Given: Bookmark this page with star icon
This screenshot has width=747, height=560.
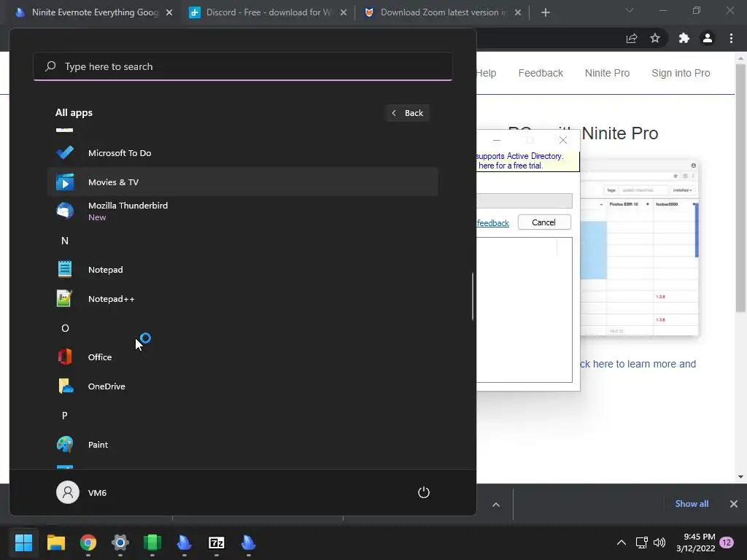Looking at the screenshot, I should 655,38.
